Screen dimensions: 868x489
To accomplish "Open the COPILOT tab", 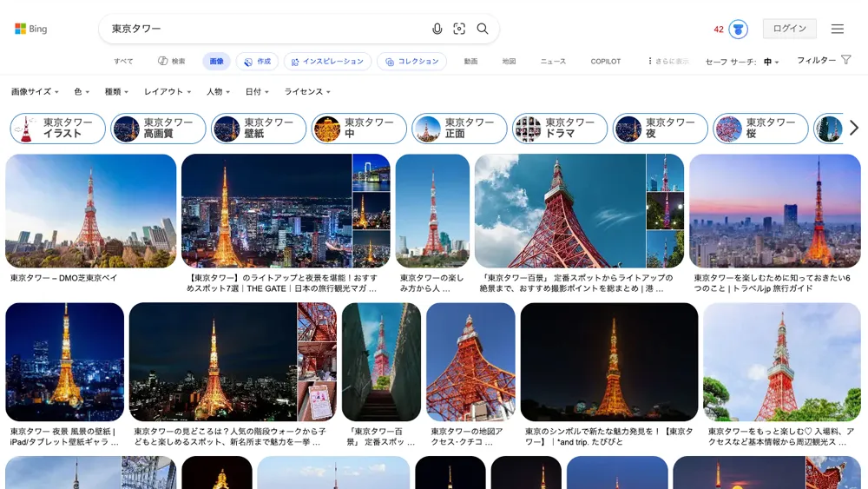I will pos(606,62).
